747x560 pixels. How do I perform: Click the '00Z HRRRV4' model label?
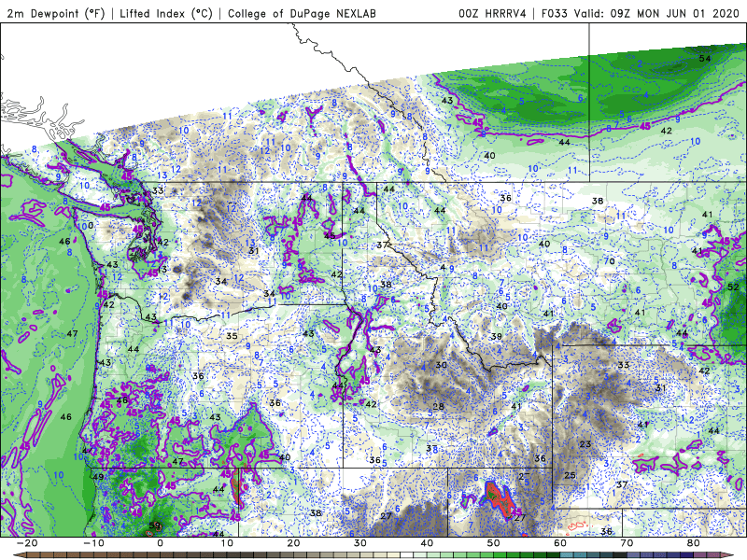click(492, 13)
